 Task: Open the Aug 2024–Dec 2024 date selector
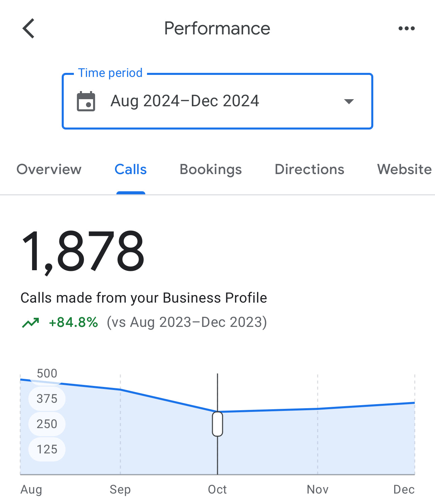[185, 101]
